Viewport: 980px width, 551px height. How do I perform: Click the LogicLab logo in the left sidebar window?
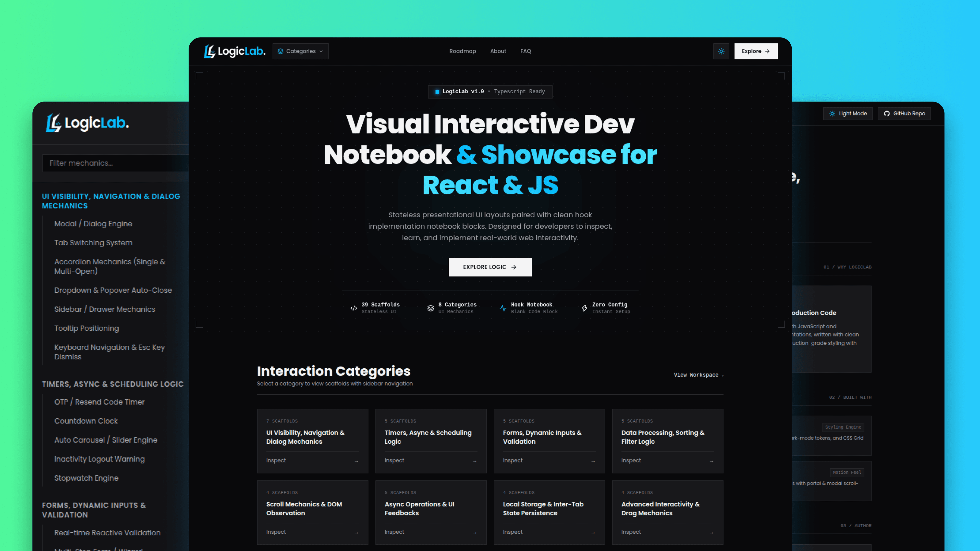point(88,123)
